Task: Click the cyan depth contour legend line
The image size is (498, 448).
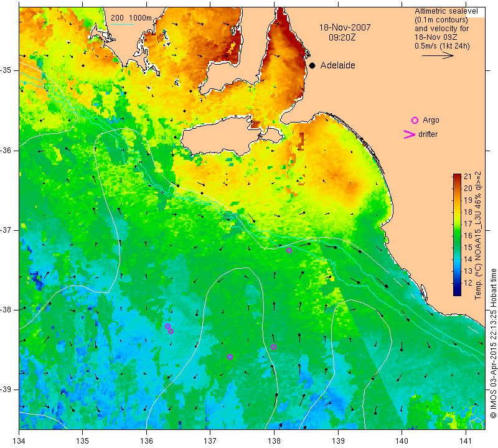Action: pos(122,24)
